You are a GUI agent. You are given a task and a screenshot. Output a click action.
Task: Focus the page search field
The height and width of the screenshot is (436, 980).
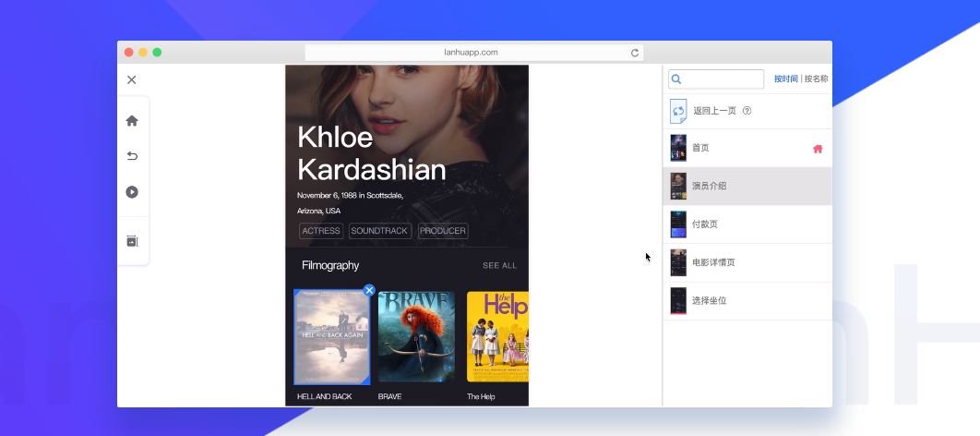[x=716, y=79]
